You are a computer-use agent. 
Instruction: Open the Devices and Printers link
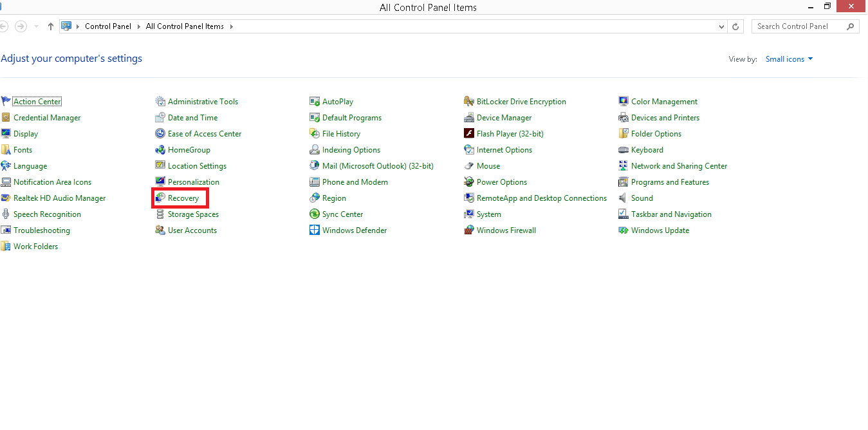point(665,118)
